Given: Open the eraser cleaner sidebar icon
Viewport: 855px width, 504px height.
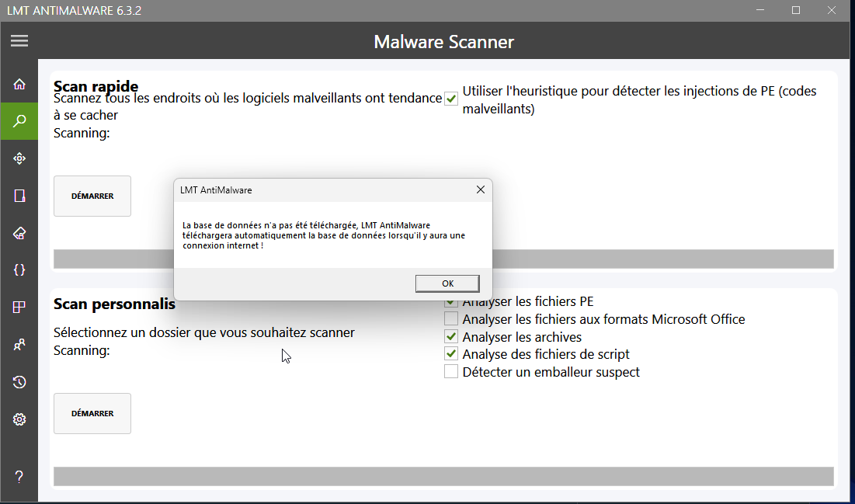Looking at the screenshot, I should point(19,233).
